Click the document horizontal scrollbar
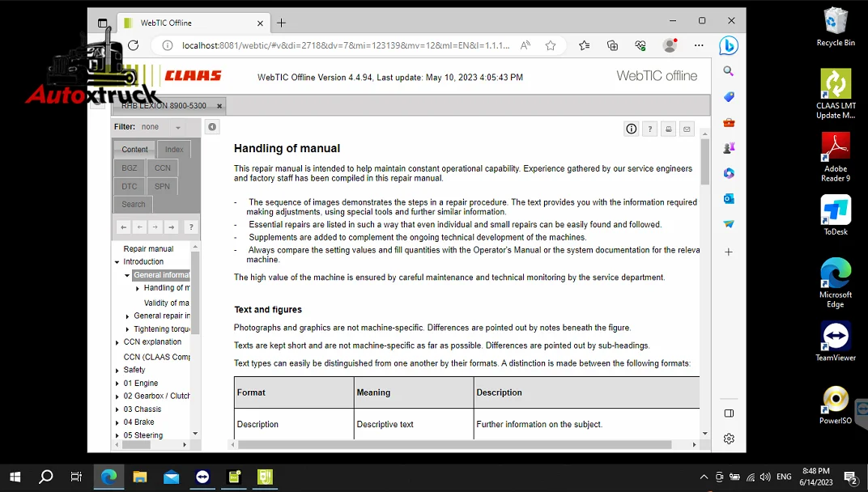 coord(455,444)
